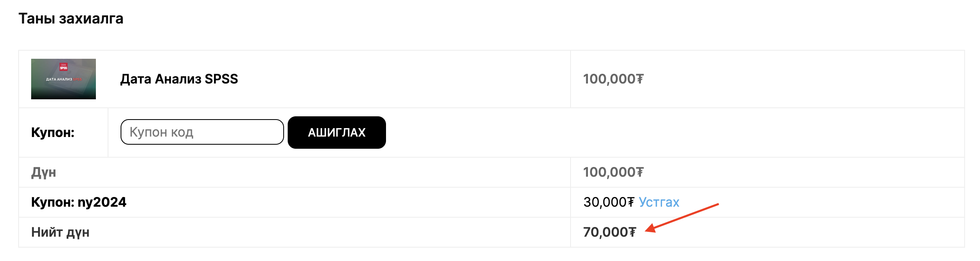Image resolution: width=980 pixels, height=261 pixels.
Task: Click the 'Купон:' row label
Action: click(53, 133)
